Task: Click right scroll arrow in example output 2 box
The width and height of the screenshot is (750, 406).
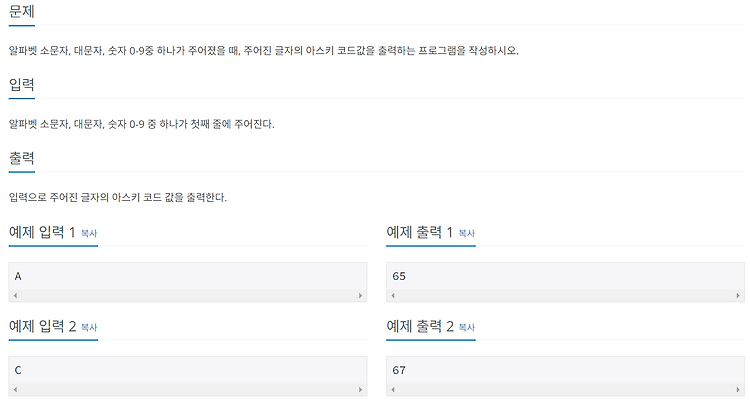Action: coord(738,390)
